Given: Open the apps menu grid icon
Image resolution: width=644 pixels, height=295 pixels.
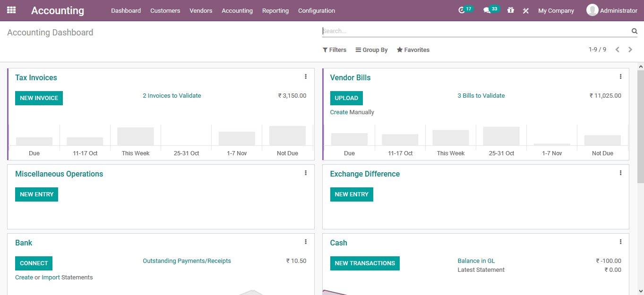Looking at the screenshot, I should click(11, 10).
